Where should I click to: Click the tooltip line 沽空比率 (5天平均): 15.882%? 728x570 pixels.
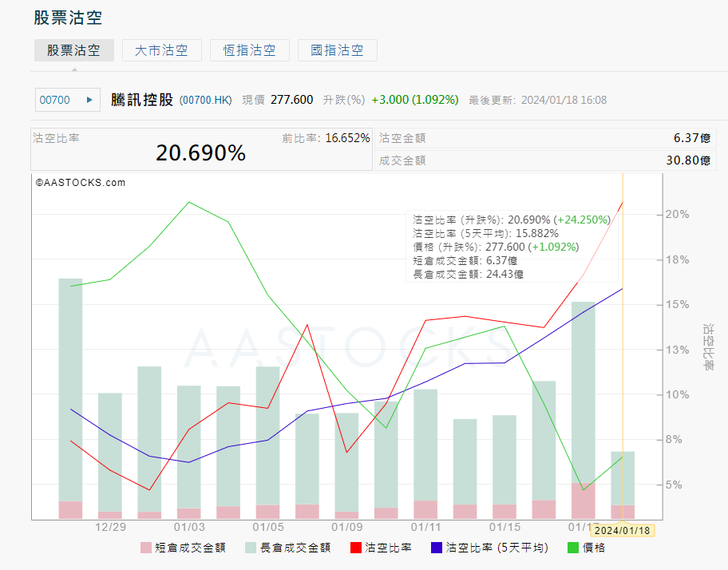coord(485,233)
